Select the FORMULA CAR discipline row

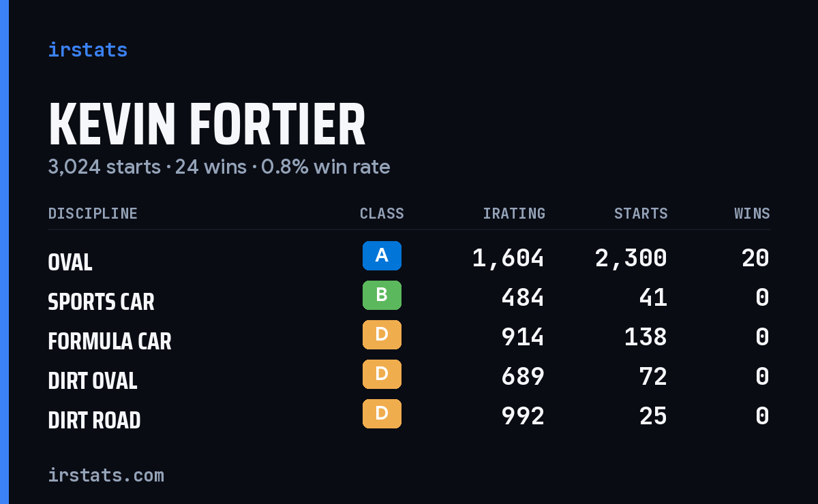pyautogui.click(x=409, y=337)
